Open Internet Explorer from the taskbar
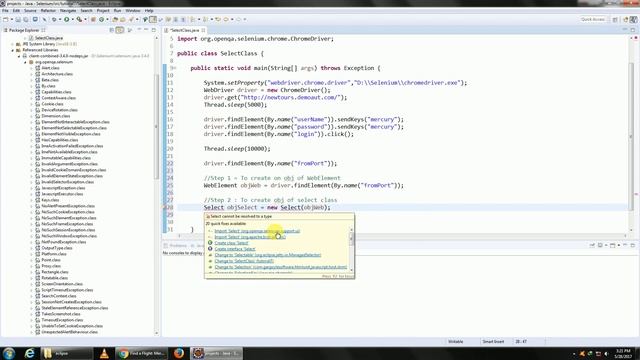640x360 pixels. click(29, 353)
